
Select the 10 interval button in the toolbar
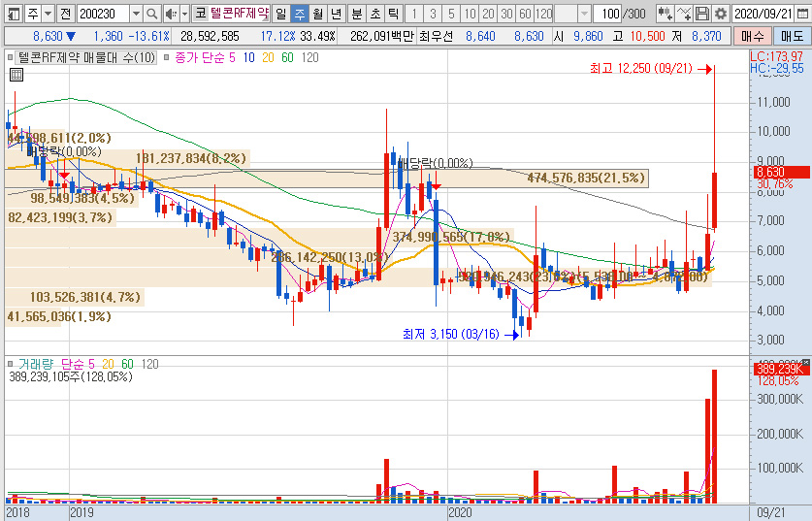tap(470, 14)
